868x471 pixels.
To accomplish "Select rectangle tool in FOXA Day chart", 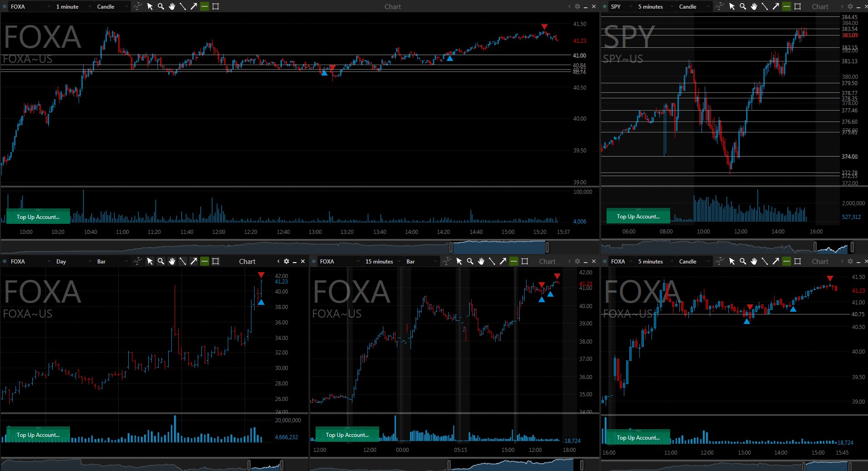I will click(216, 261).
